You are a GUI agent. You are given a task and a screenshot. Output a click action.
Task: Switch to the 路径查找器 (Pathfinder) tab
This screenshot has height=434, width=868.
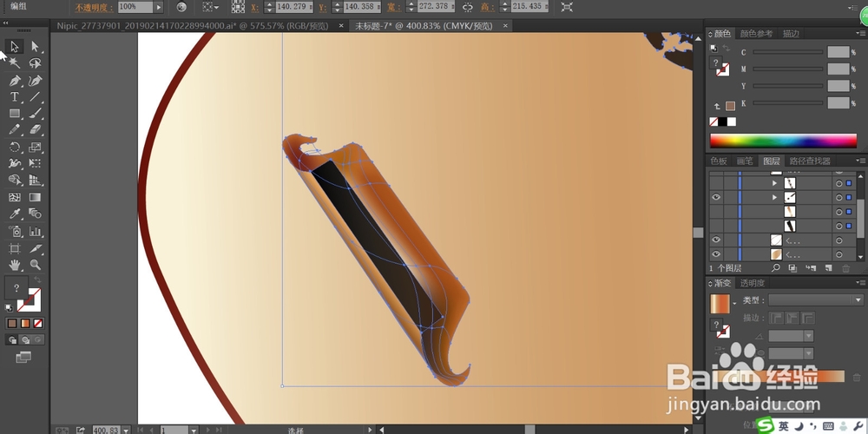click(x=810, y=161)
